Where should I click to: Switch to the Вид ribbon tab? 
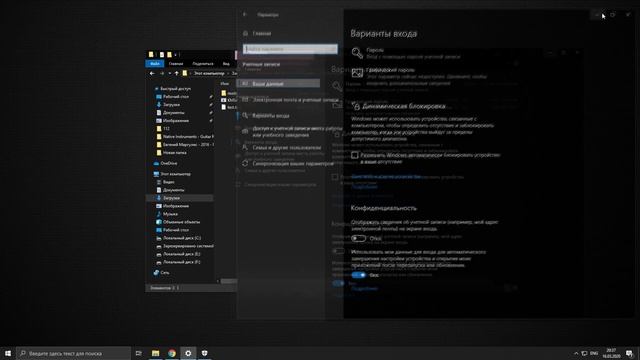point(226,64)
